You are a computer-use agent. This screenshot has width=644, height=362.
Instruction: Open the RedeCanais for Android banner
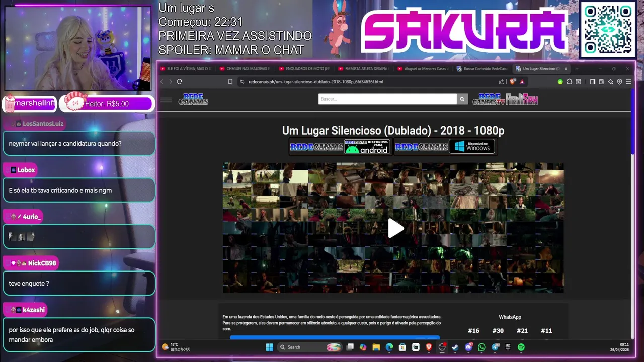pyautogui.click(x=340, y=147)
